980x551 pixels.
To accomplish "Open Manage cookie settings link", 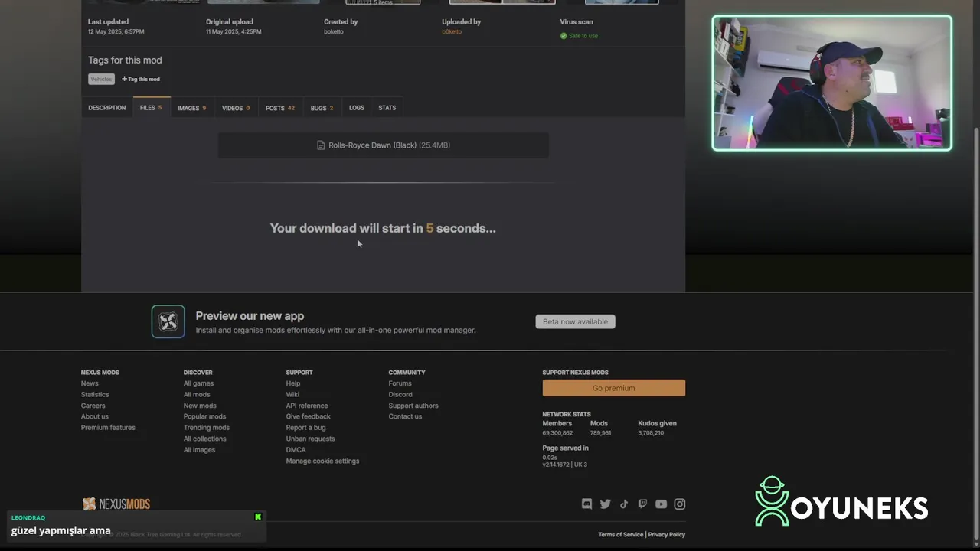I will (322, 461).
